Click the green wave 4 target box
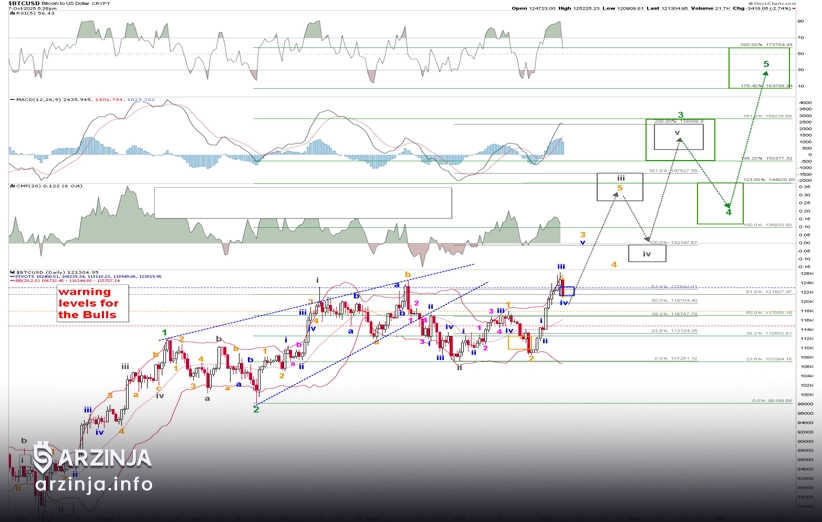This screenshot has height=522, width=822. click(726, 203)
